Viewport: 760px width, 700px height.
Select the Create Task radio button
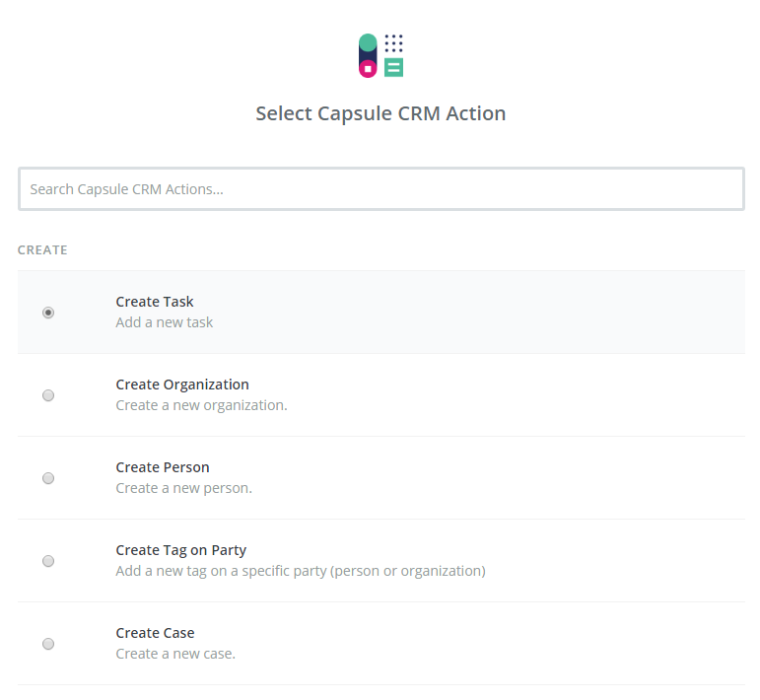tap(48, 313)
